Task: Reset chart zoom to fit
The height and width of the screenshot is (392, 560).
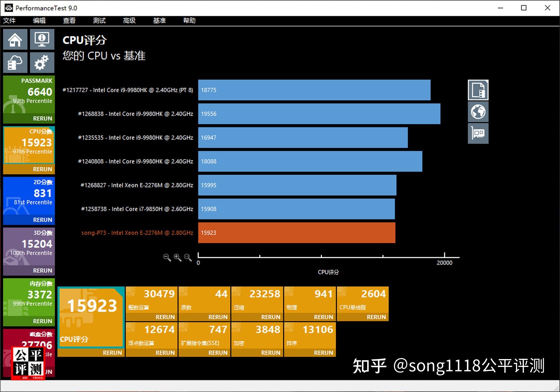Action: click(x=188, y=257)
